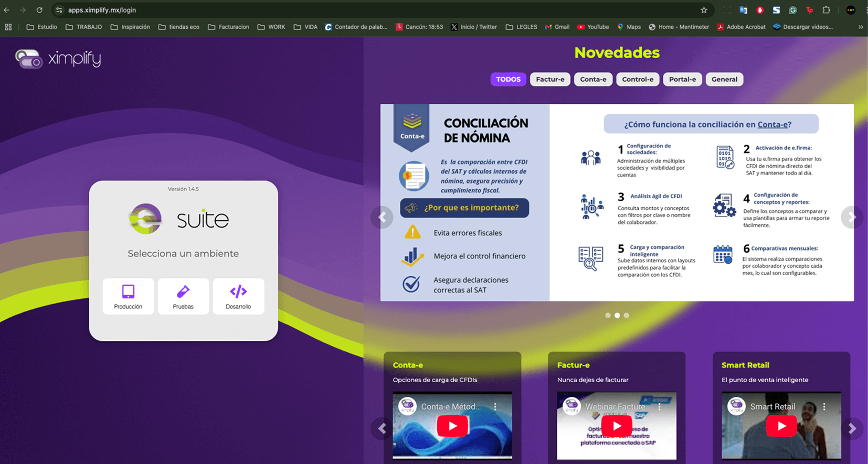Open the browser extensions puzzle icon
Screen dimensions: 868x464
coord(826,10)
